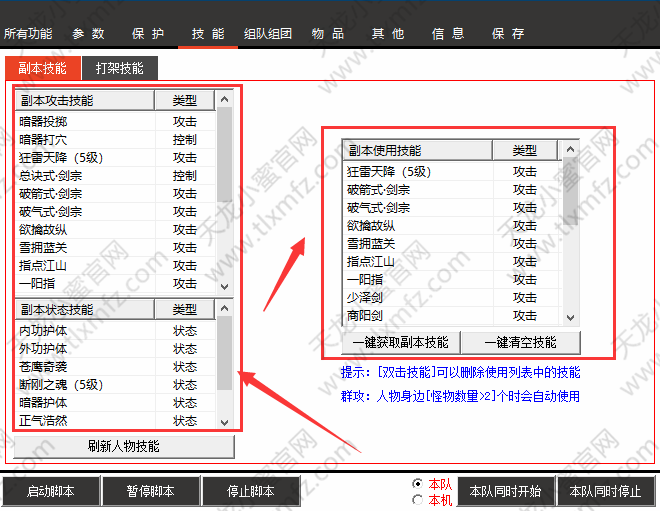The image size is (660, 511).
Task: Open the 保存 tab
Action: coord(508,34)
